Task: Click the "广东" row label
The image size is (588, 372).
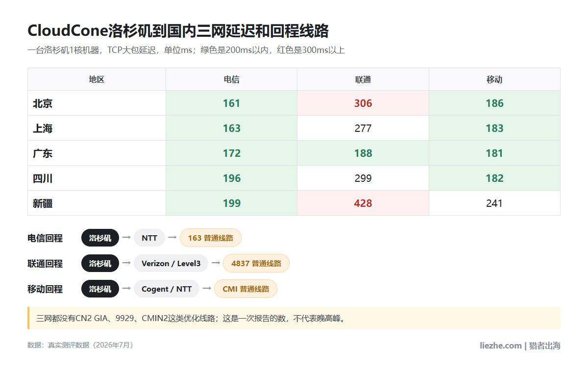Action: click(x=43, y=153)
